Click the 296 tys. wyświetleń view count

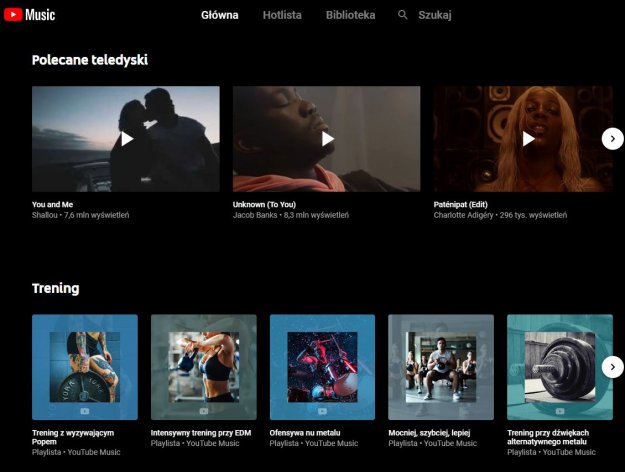pos(533,215)
